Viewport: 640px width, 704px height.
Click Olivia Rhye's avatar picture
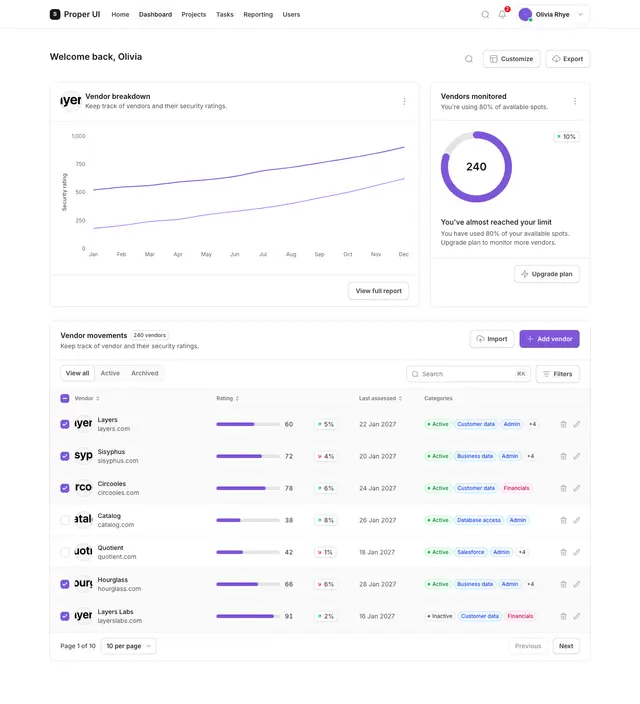point(525,14)
